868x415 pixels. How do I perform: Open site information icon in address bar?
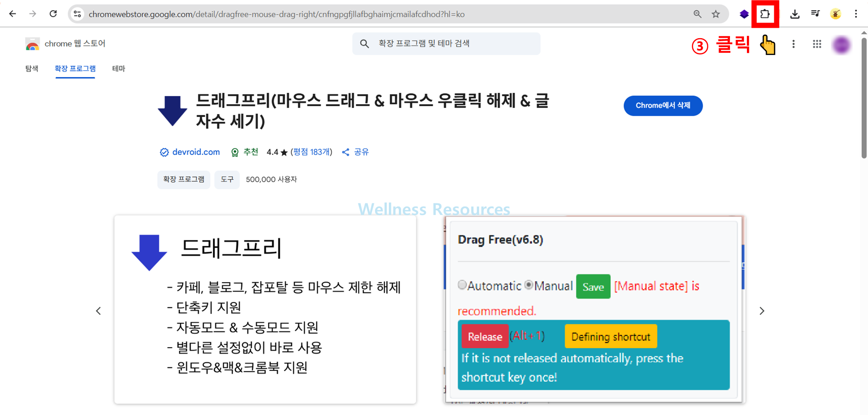pyautogui.click(x=78, y=14)
